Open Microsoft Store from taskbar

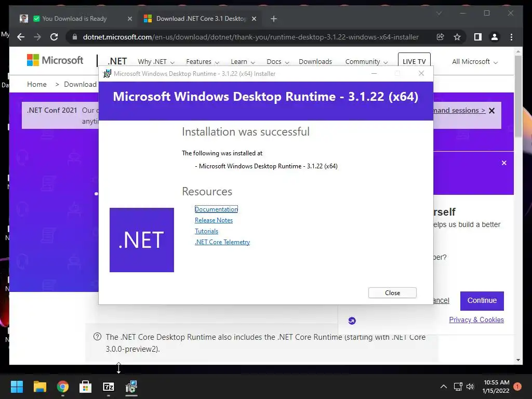click(86, 387)
